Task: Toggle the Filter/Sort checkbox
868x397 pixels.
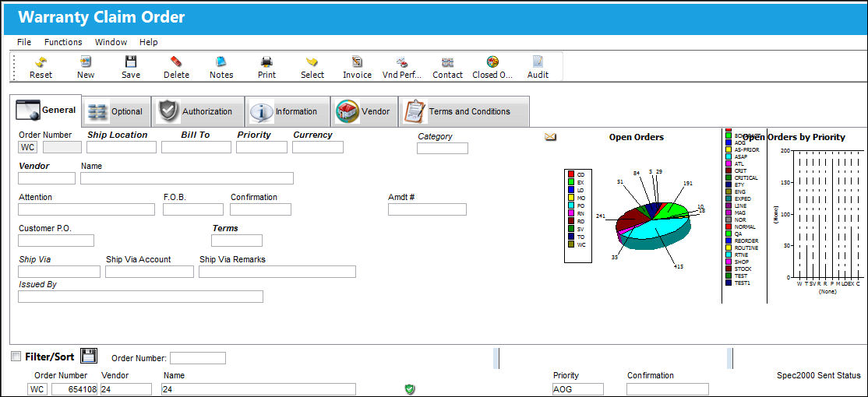Action: click(16, 356)
